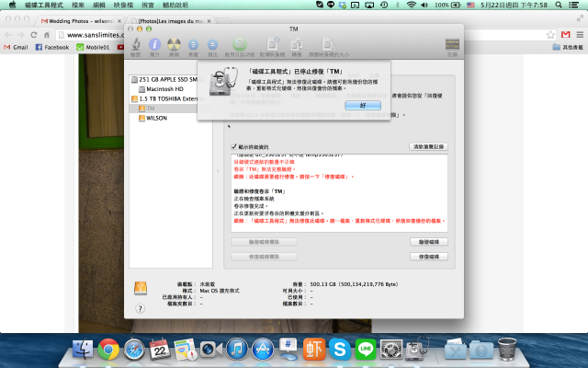Open the Apple menu
The image size is (588, 368).
click(12, 5)
